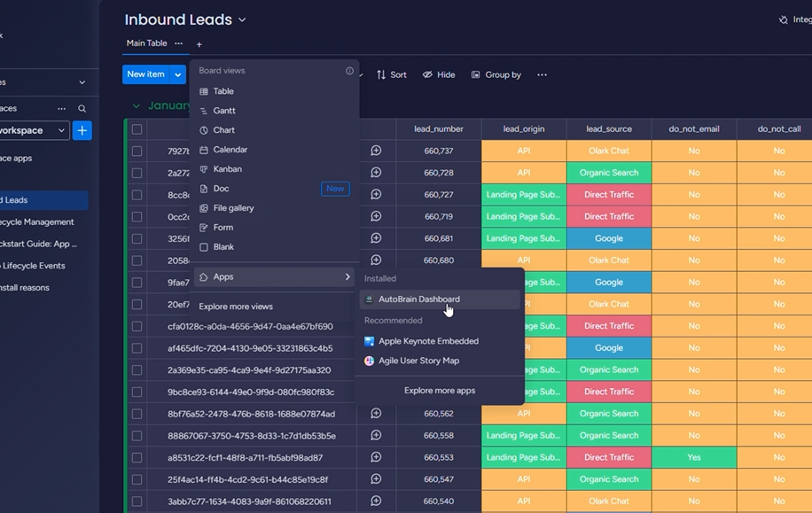Collapse the January group chevron

137,105
